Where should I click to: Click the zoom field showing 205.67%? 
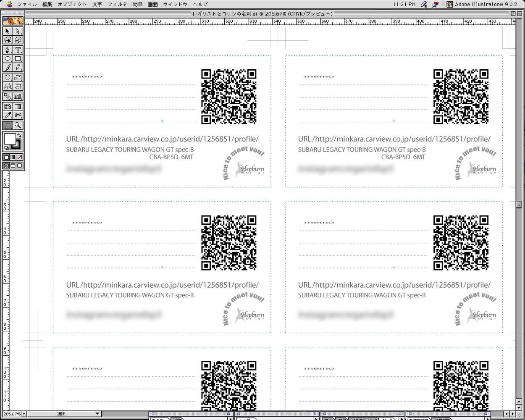(12, 414)
